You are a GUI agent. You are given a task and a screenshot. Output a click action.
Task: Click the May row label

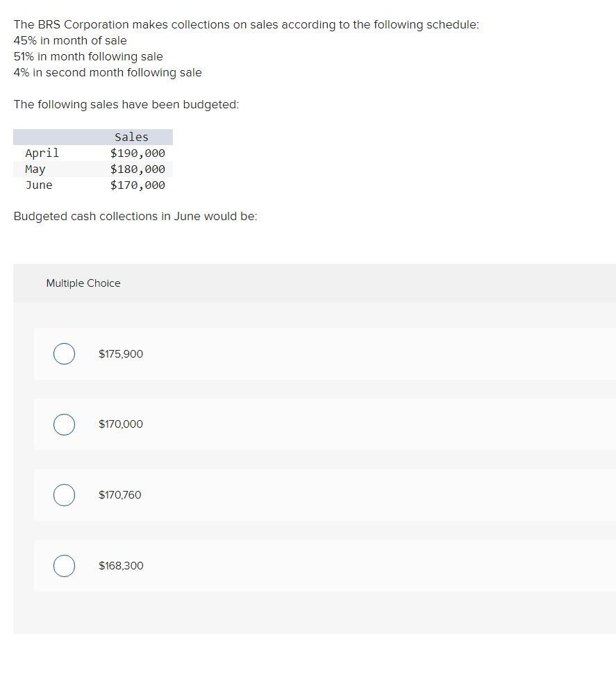[x=35, y=169]
